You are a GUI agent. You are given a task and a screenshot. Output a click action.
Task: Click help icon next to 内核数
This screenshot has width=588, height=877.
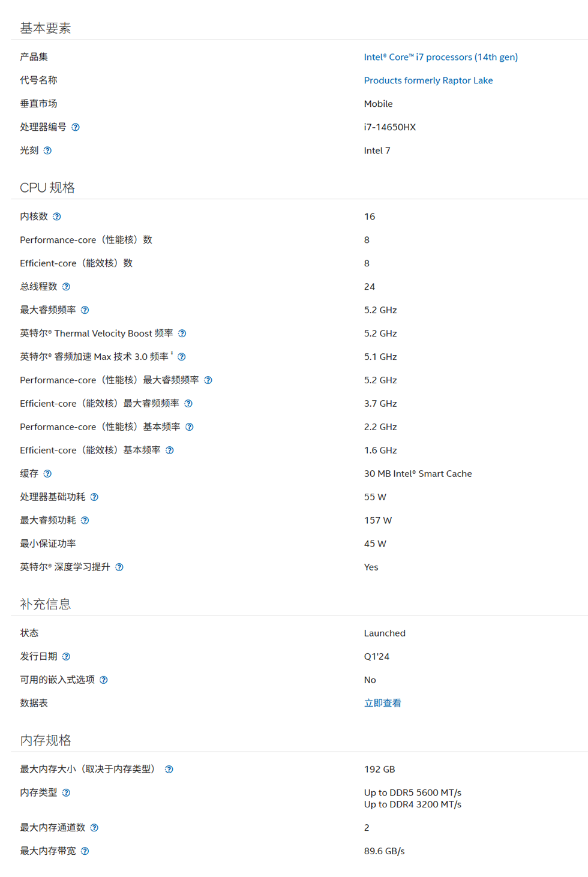[57, 217]
